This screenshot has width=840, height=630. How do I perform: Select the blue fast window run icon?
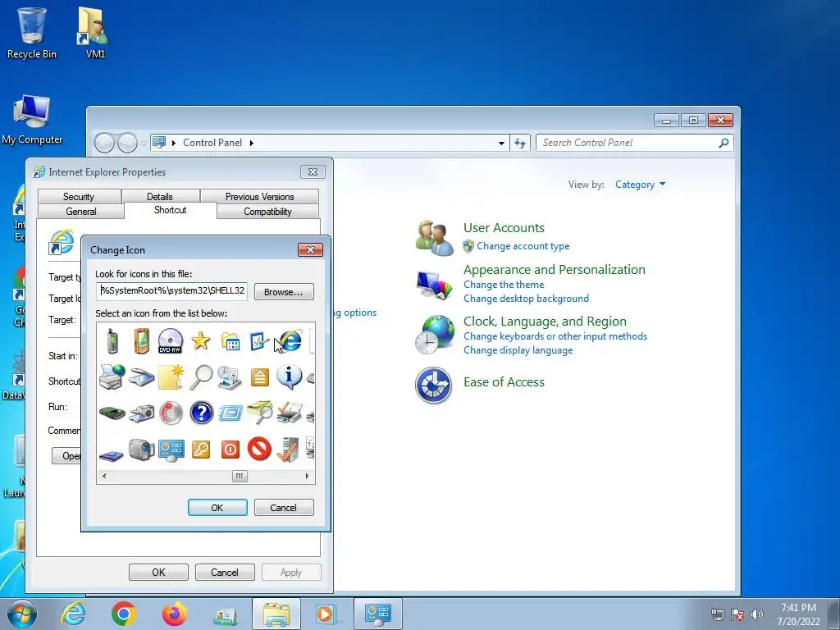pyautogui.click(x=231, y=413)
